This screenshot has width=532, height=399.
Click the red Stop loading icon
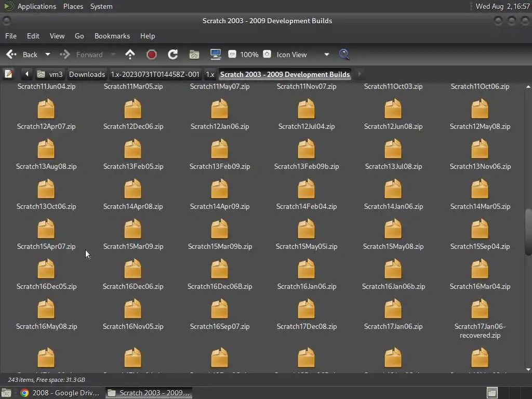151,54
